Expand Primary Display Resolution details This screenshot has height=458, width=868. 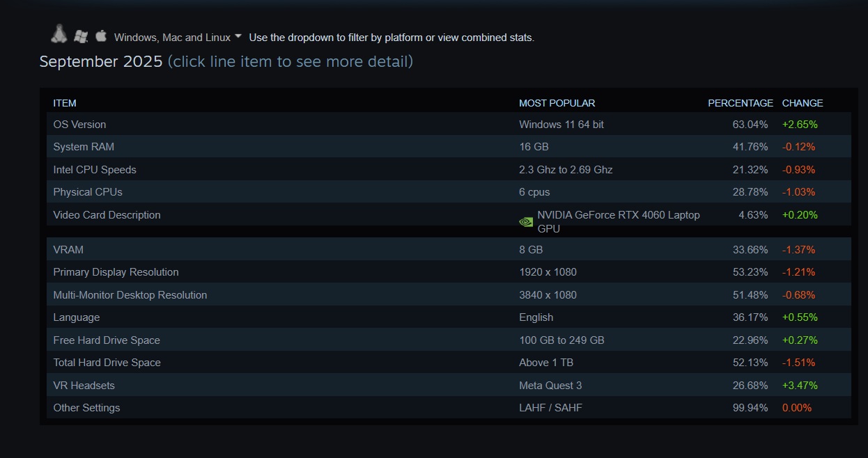[116, 272]
